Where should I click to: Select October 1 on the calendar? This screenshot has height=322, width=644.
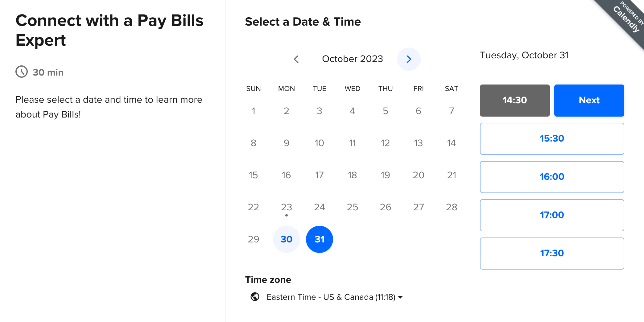pyautogui.click(x=253, y=111)
